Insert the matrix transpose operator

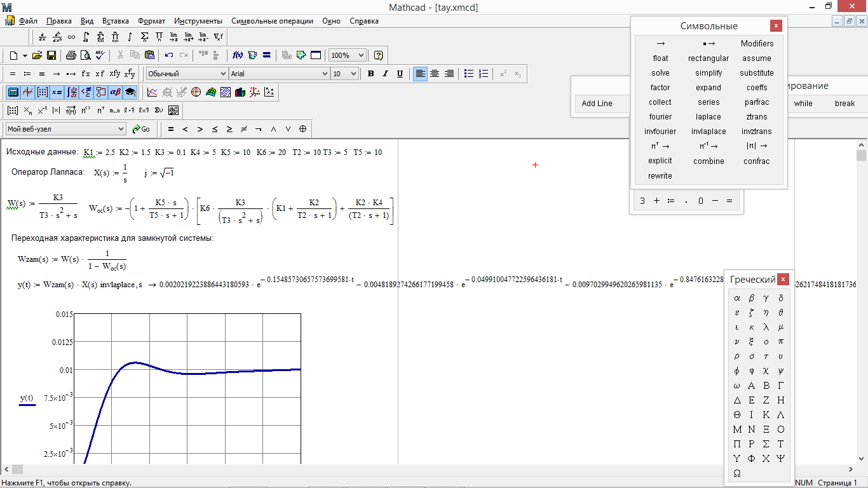pyautogui.click(x=101, y=111)
